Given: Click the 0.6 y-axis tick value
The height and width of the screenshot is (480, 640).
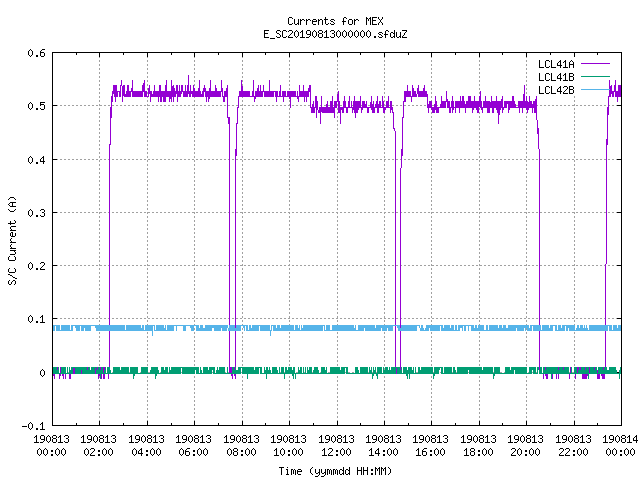Looking at the screenshot, I should click(x=36, y=53).
